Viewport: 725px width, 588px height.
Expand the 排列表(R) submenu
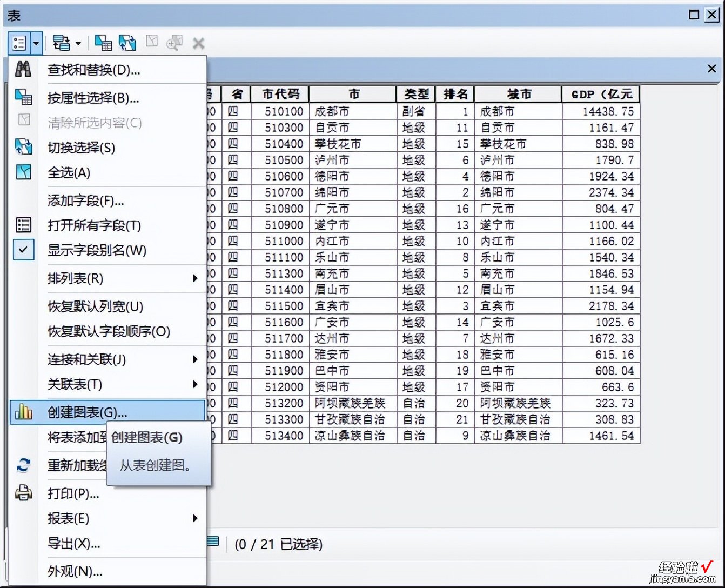[x=108, y=278]
